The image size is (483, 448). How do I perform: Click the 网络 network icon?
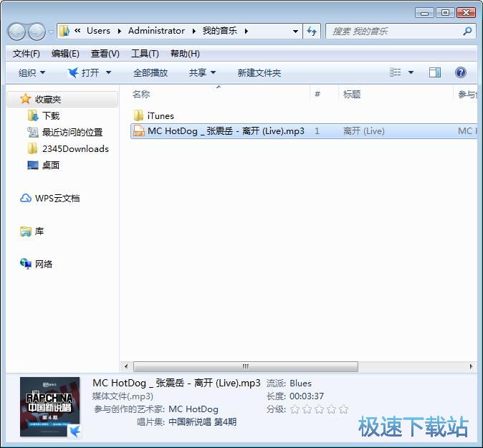pyautogui.click(x=26, y=264)
